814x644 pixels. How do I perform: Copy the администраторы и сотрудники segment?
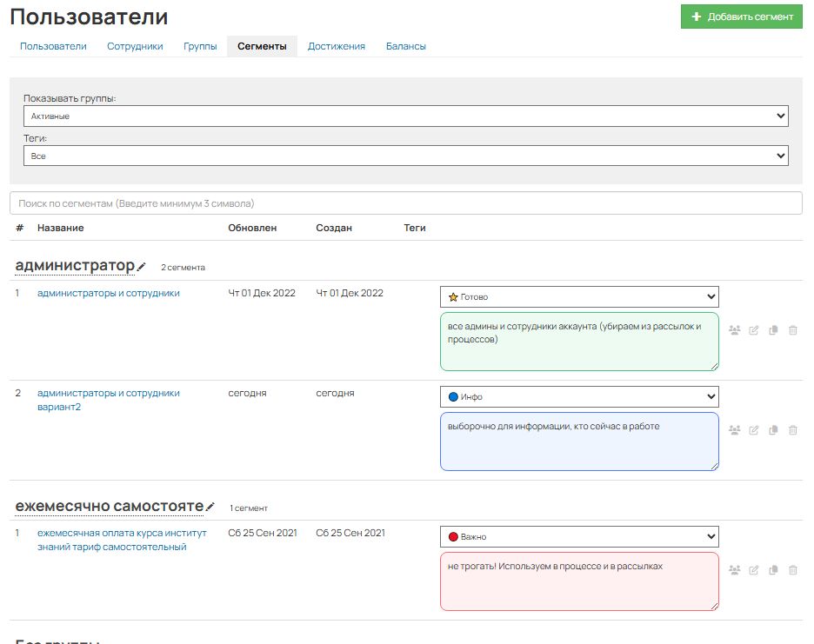click(773, 330)
